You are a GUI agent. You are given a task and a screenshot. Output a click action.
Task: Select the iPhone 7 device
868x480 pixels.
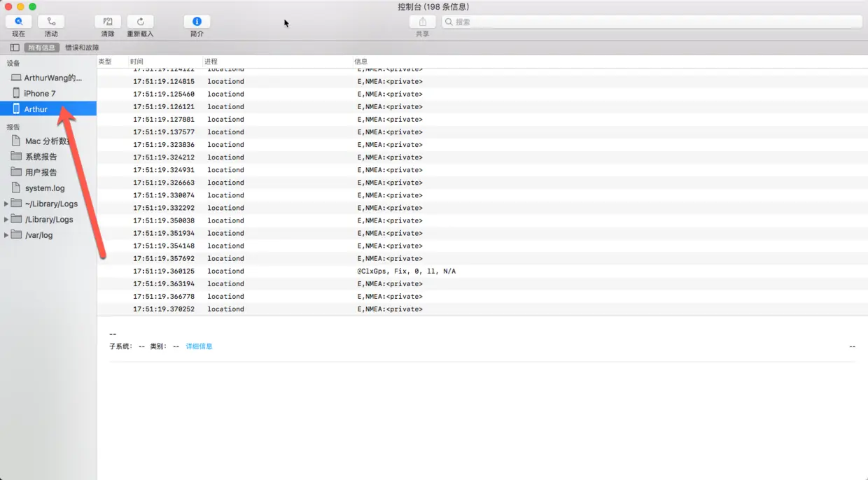click(48, 93)
